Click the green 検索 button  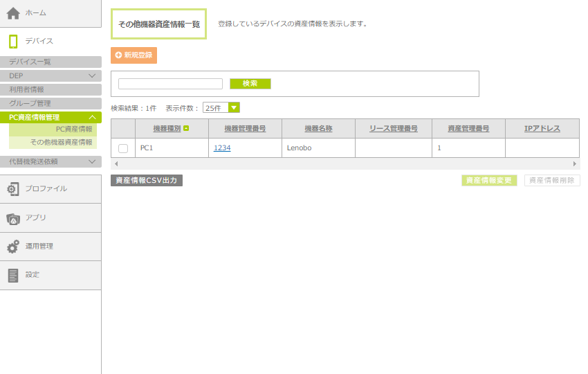[x=250, y=84]
